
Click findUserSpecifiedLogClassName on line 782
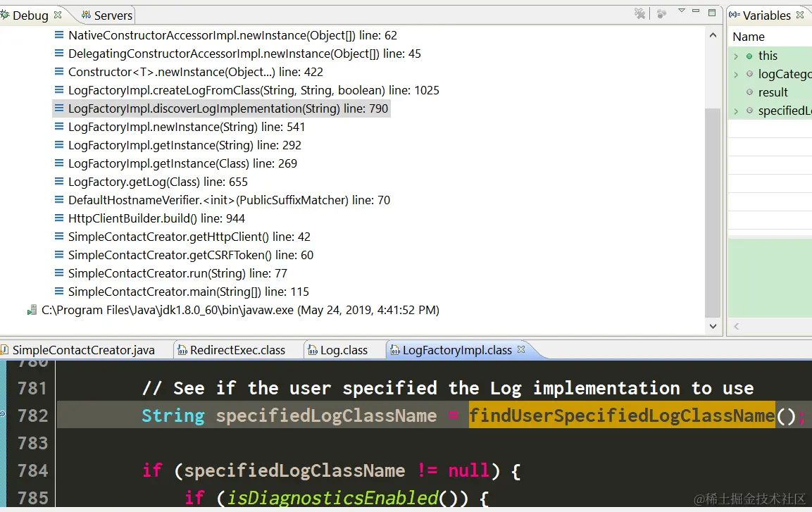(622, 416)
